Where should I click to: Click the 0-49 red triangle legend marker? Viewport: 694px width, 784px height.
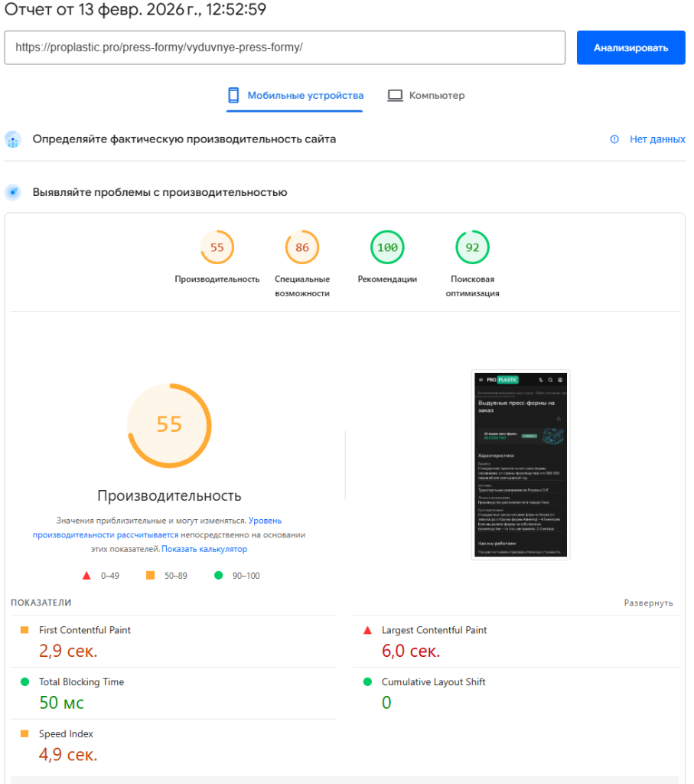coord(86,575)
